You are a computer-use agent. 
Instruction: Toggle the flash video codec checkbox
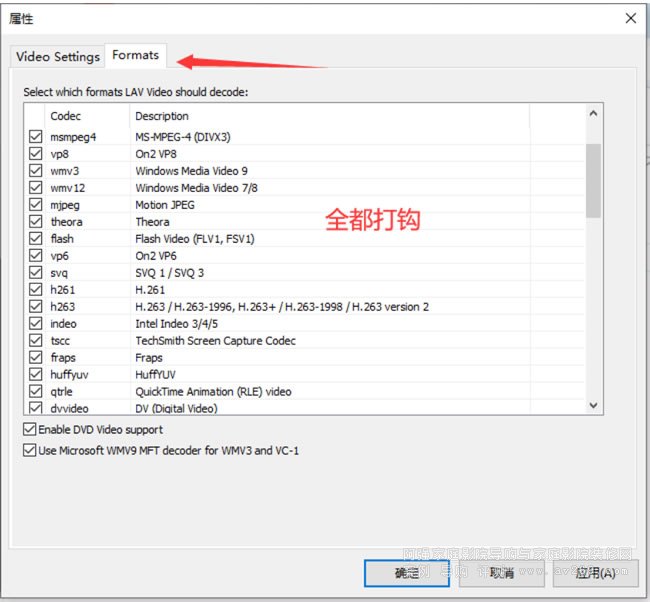[x=36, y=239]
